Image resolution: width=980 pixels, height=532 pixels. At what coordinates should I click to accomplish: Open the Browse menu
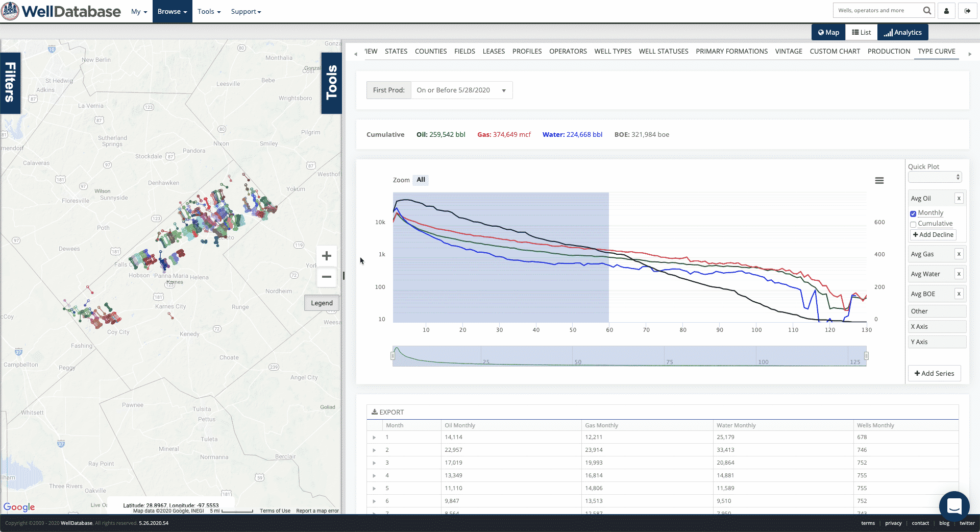[172, 11]
